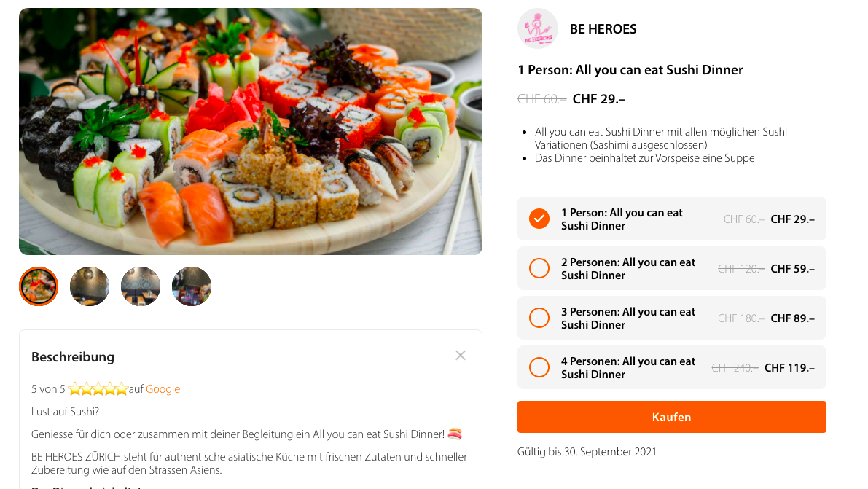Select the 2 Personen sushi dinner radio
This screenshot has width=868, height=489.
pos(539,269)
